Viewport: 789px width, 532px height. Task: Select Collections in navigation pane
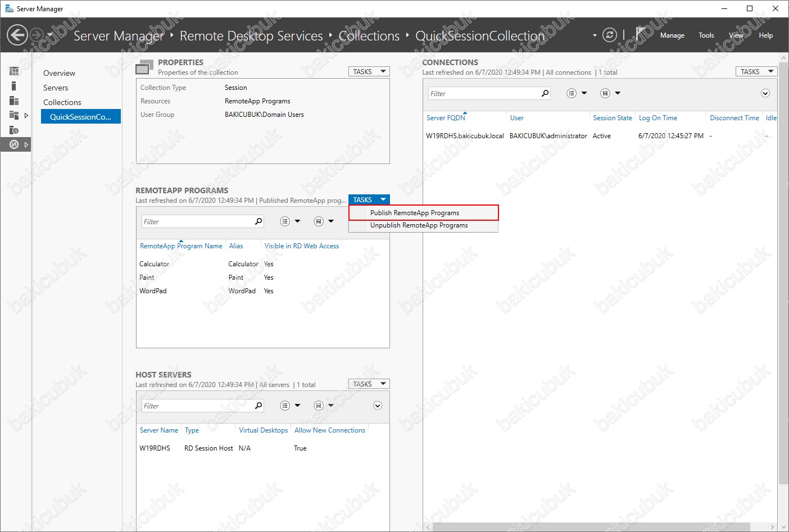coord(62,102)
